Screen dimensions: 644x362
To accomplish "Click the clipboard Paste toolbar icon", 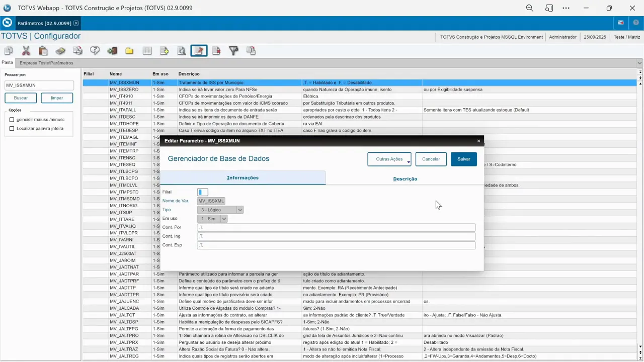I will coord(43,51).
